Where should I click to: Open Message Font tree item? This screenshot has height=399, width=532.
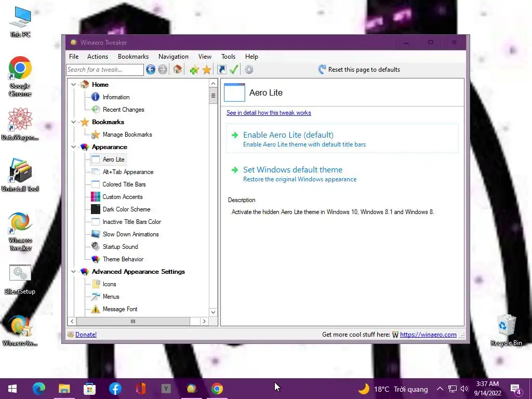point(120,309)
